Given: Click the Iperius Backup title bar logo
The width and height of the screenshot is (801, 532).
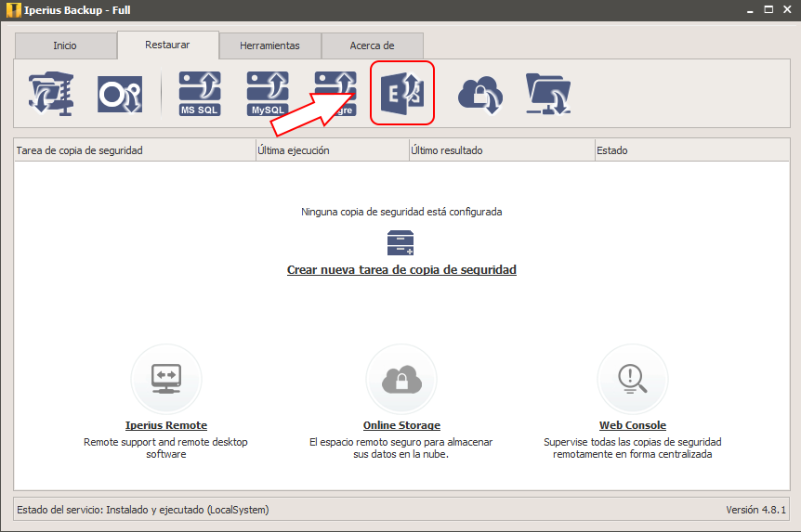Looking at the screenshot, I should point(14,10).
